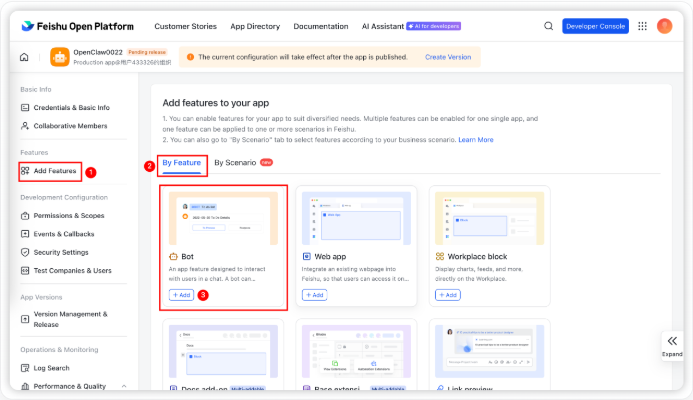The height and width of the screenshot is (400, 693).
Task: Click the Pending release status badge
Action: (147, 52)
